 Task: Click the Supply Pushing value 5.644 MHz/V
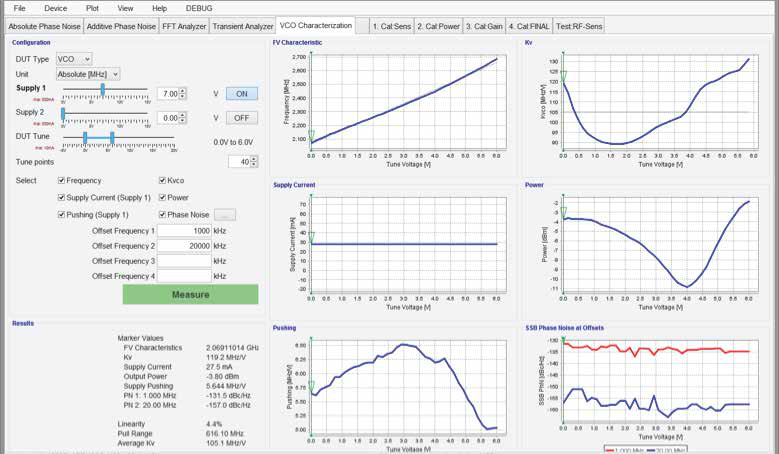coord(226,386)
